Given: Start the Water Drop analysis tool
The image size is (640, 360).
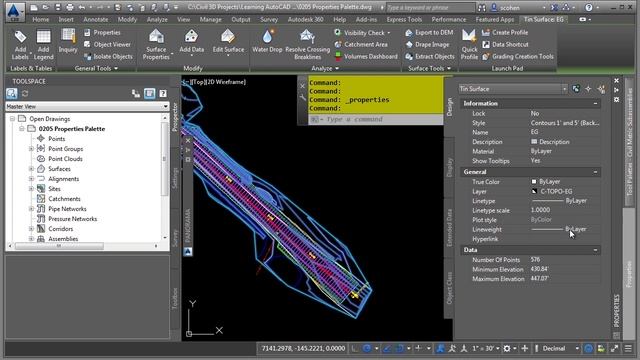Looking at the screenshot, I should point(267,42).
